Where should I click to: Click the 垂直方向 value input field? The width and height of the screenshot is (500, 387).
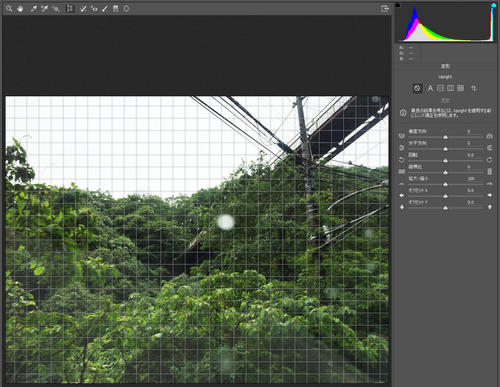click(x=469, y=132)
